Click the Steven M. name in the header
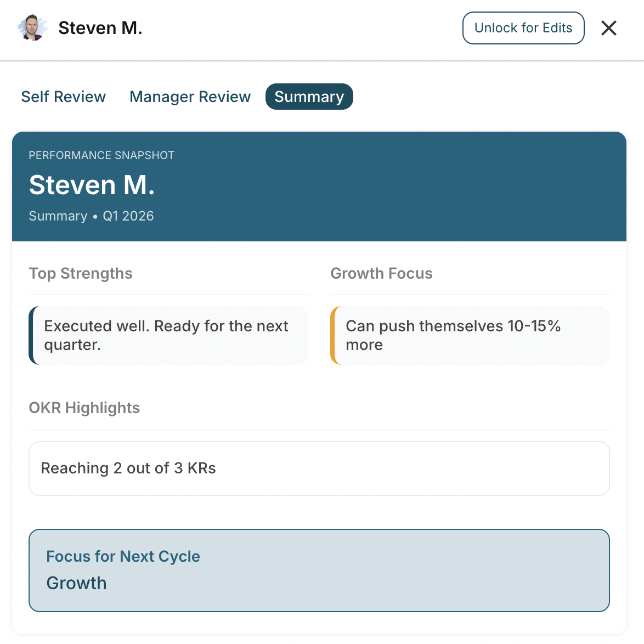The image size is (644, 644). pyautogui.click(x=100, y=27)
